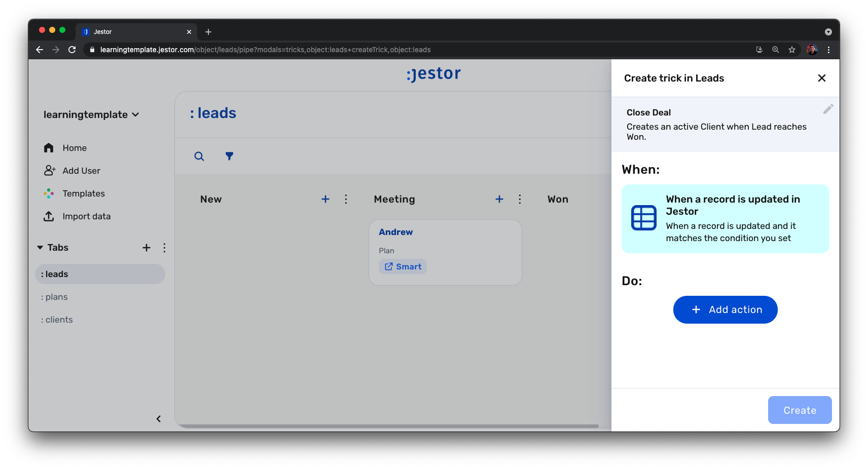Expand the learningtemplate workspace dropdown
The image size is (868, 469).
point(91,114)
